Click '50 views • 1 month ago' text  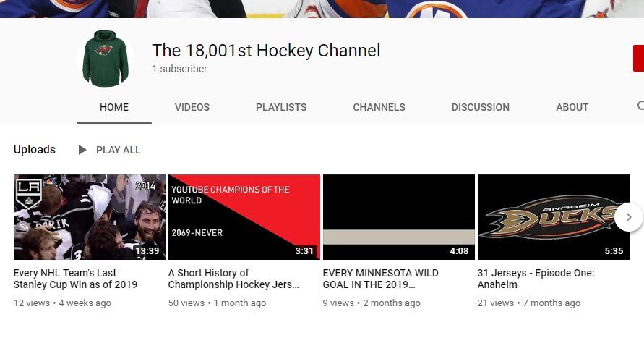pyautogui.click(x=217, y=303)
